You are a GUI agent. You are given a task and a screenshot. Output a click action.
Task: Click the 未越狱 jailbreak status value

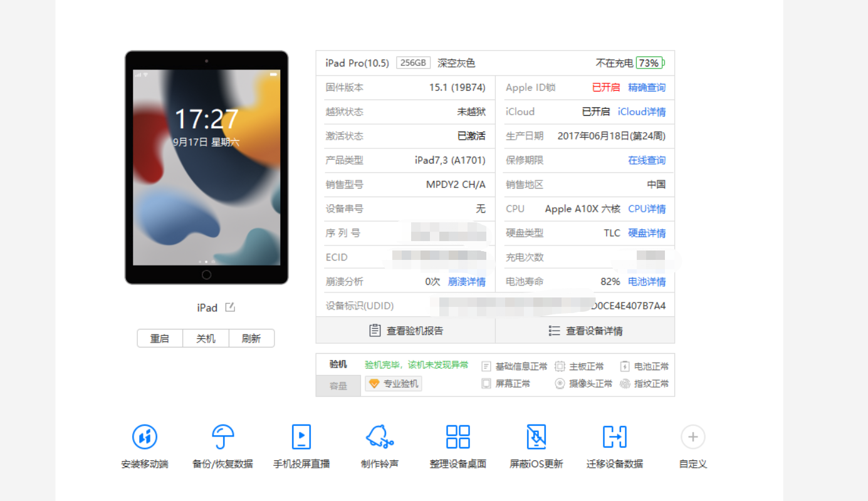tap(471, 111)
